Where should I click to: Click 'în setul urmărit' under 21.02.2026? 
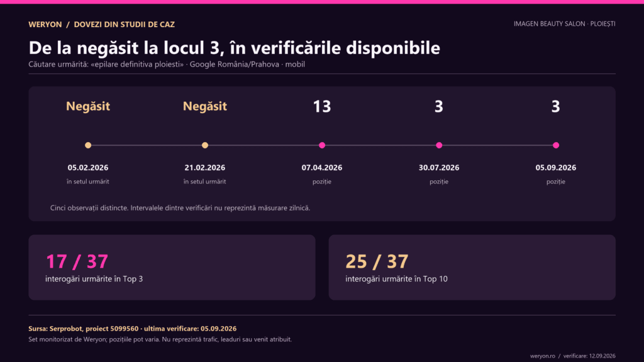click(205, 182)
